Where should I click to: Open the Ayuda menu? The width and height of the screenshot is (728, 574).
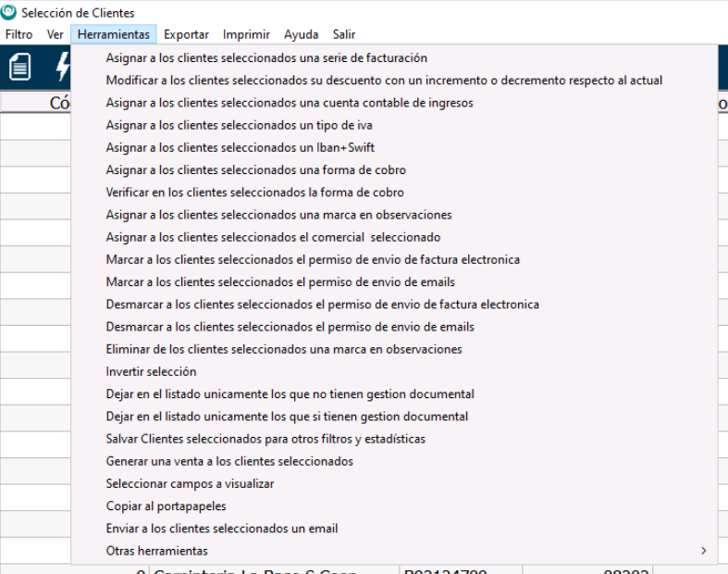301,34
